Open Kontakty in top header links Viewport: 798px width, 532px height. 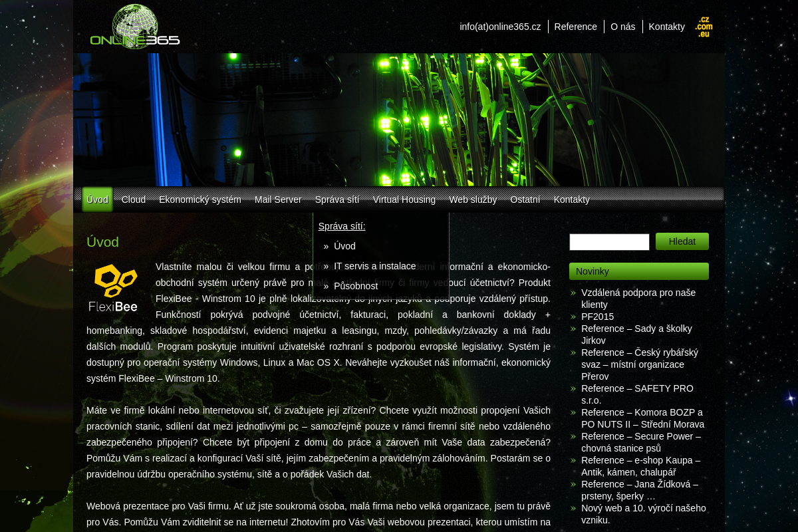click(667, 27)
